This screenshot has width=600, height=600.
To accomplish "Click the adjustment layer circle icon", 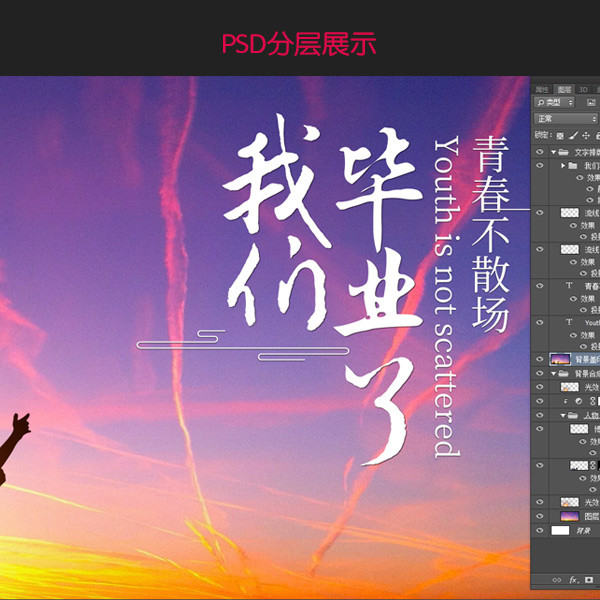I will pos(579,401).
